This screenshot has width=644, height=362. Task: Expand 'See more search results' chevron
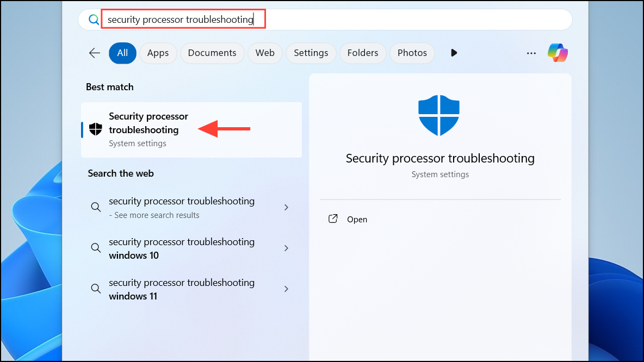(x=286, y=207)
